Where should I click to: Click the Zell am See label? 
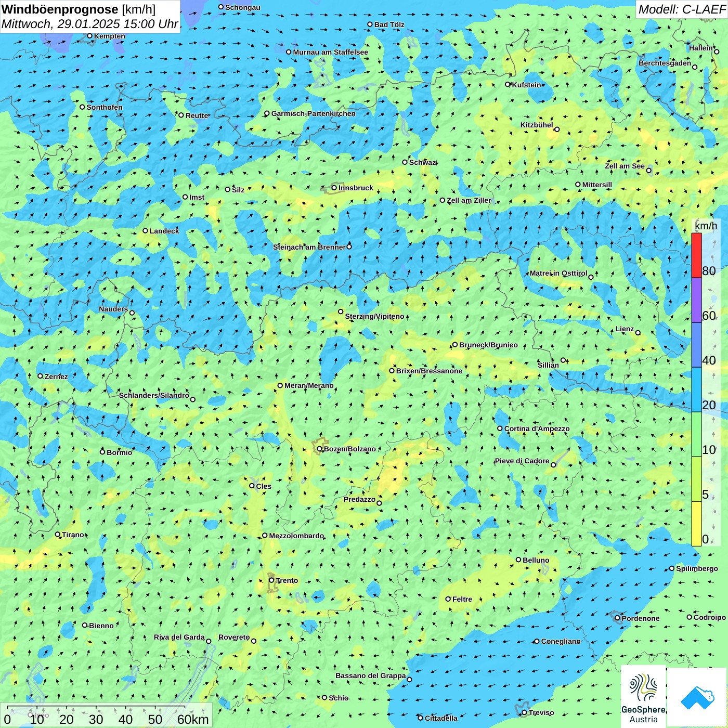[x=625, y=166]
